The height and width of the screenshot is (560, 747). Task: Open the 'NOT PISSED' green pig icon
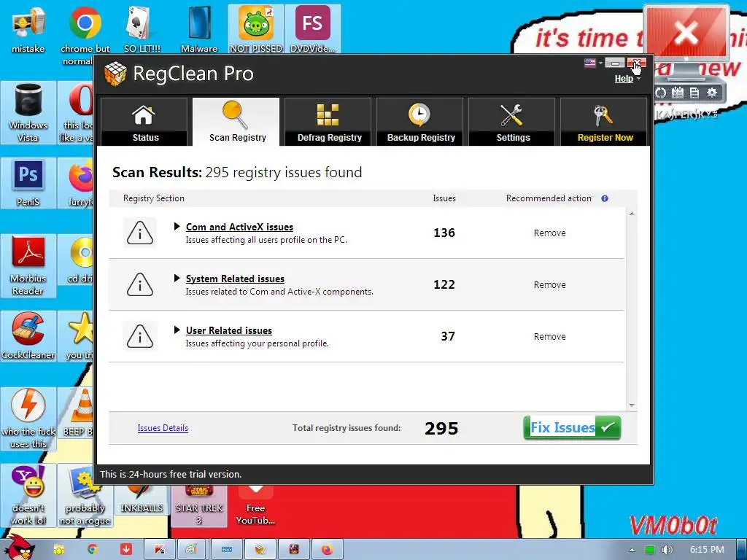tap(256, 29)
